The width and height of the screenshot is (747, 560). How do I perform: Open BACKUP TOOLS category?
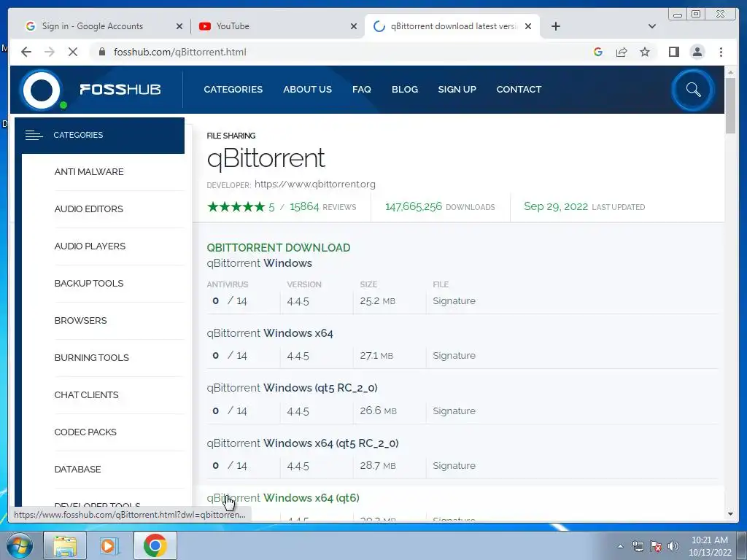(89, 284)
